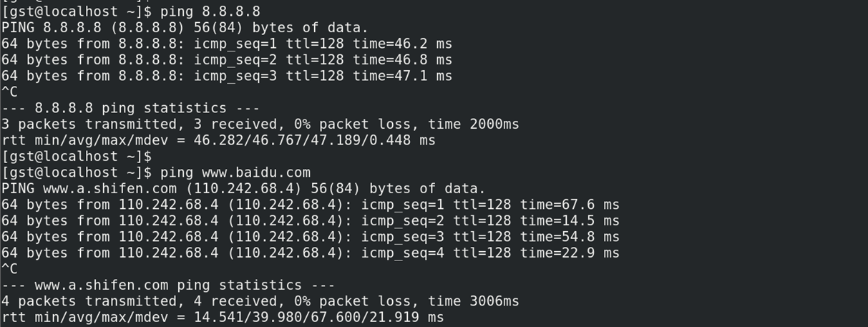Click the reply line showing time=46.8 ms
Screen dimensions: 868x327
point(226,60)
